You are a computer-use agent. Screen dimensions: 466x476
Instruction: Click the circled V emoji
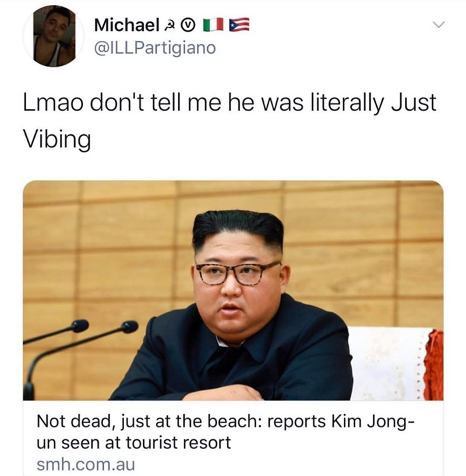(x=188, y=26)
